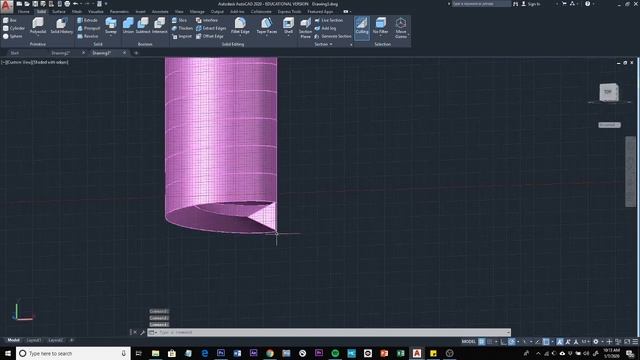The image size is (640, 360).
Task: Open the Visualize ribbon tab
Action: (96, 11)
